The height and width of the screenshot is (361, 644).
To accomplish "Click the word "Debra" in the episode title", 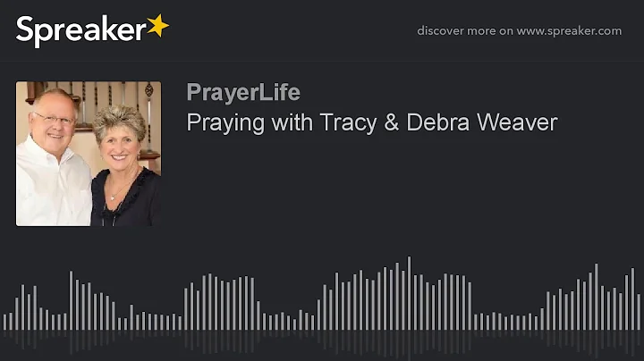I will click(437, 122).
